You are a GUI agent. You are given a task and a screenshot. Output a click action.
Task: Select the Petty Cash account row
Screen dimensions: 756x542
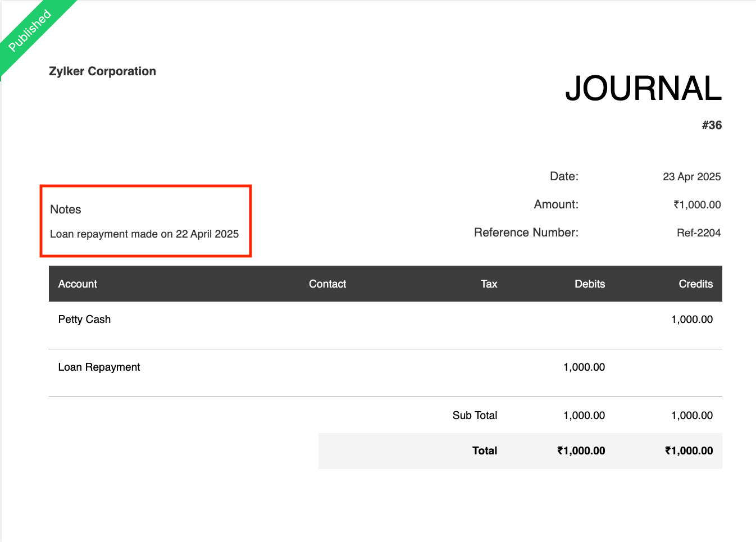pos(84,319)
